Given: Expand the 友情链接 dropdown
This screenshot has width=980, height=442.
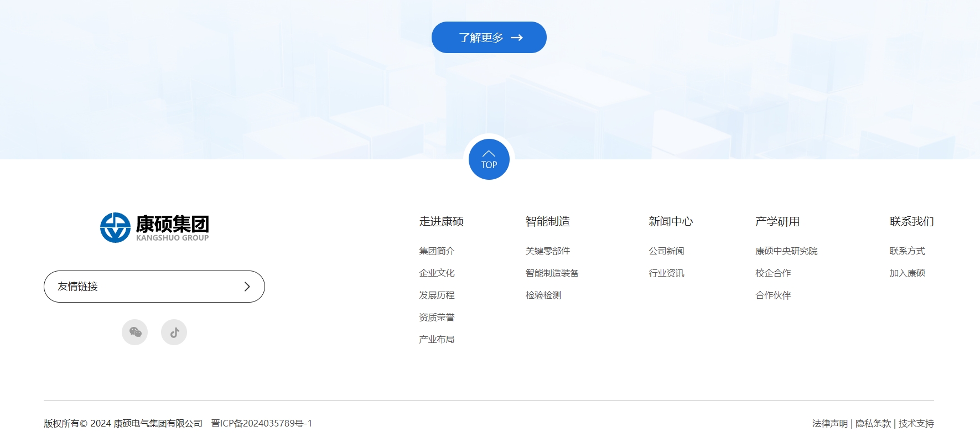Looking at the screenshot, I should coord(154,287).
